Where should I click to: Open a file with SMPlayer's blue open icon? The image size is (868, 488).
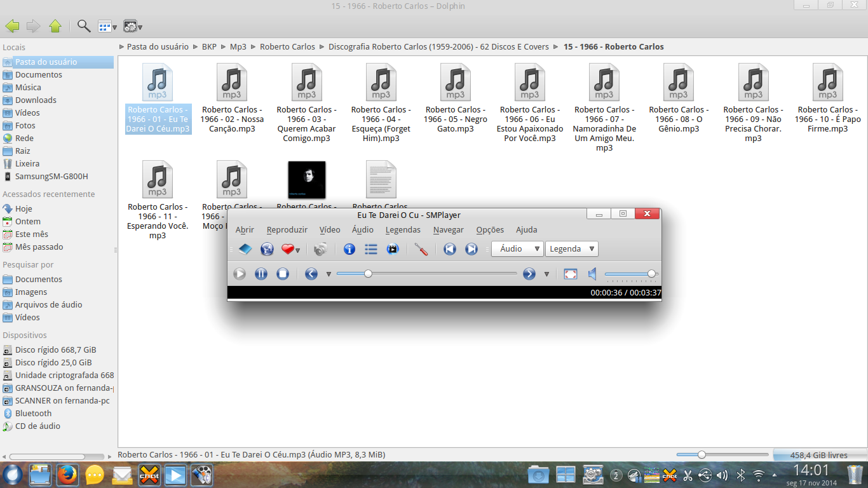tap(245, 249)
